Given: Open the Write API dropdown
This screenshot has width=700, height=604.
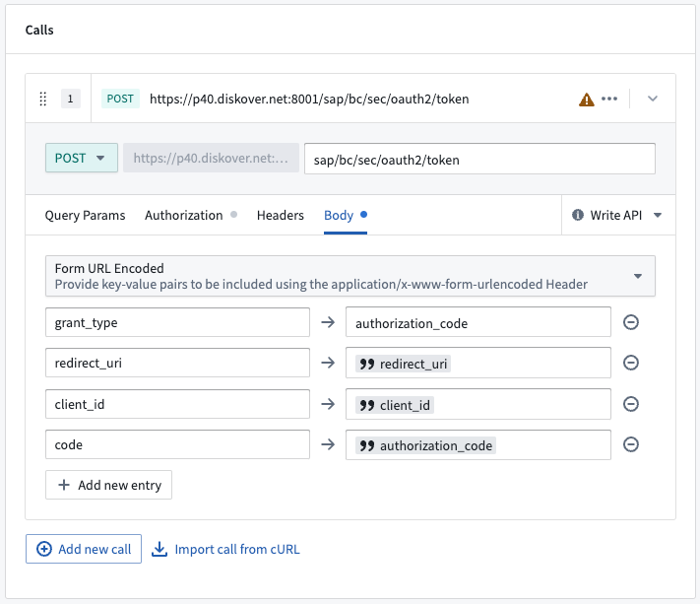Looking at the screenshot, I should point(617,216).
